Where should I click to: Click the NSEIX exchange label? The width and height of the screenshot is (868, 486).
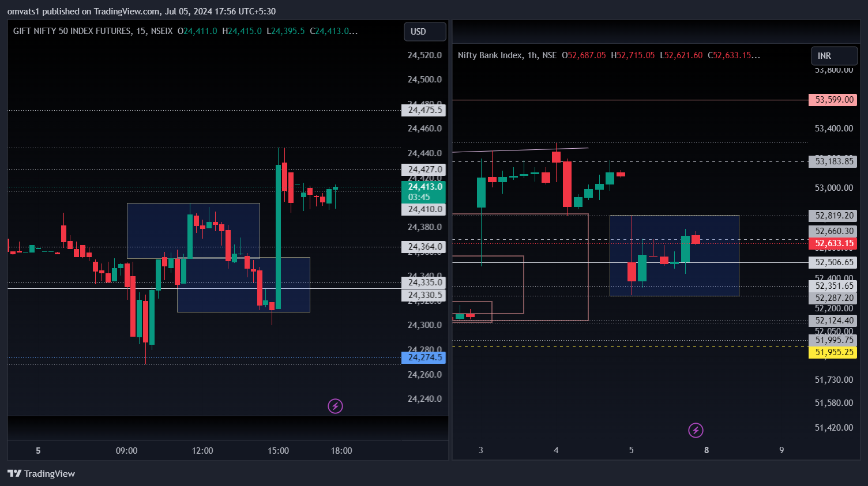pyautogui.click(x=161, y=31)
